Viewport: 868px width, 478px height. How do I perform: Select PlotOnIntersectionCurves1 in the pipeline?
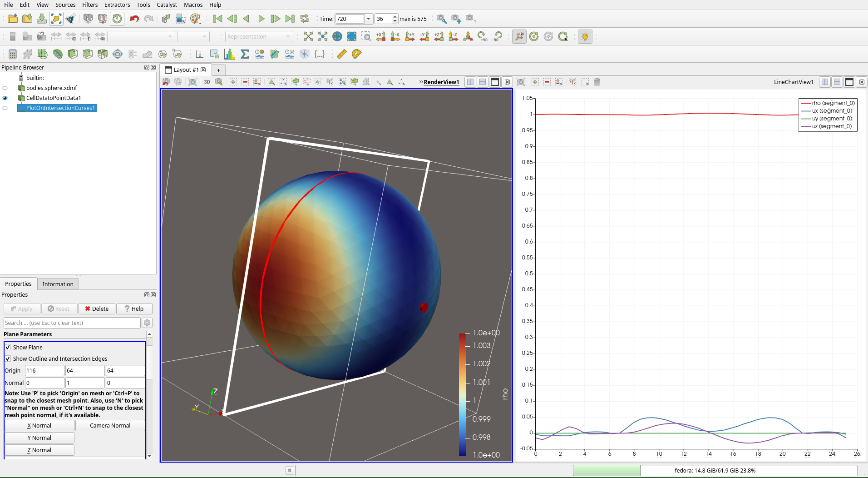(60, 108)
